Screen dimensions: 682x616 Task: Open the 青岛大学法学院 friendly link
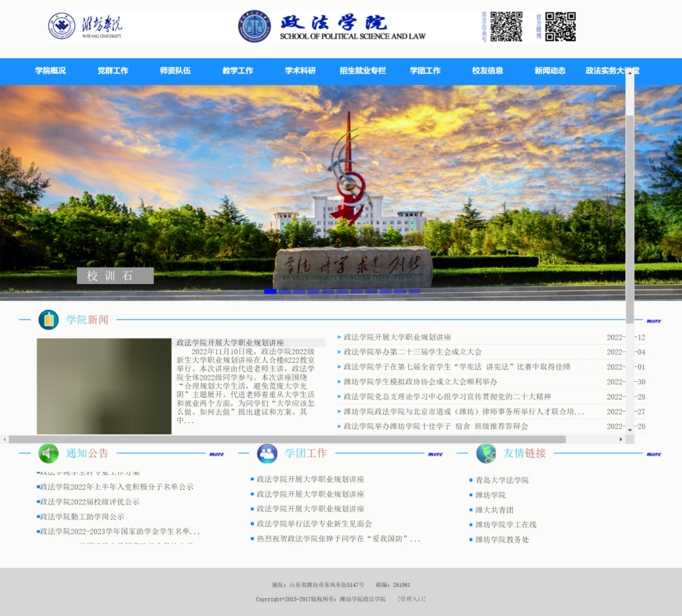502,480
